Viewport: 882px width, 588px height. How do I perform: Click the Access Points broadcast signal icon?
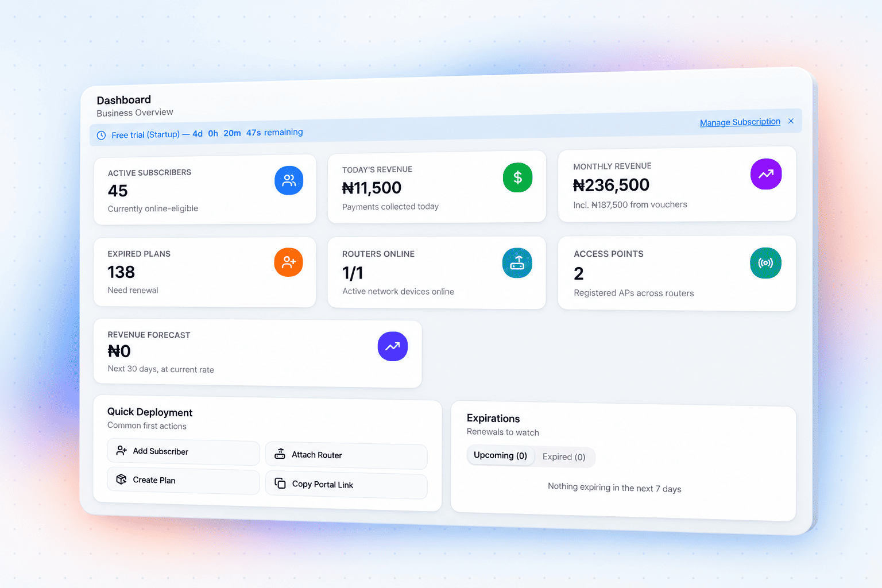point(765,263)
